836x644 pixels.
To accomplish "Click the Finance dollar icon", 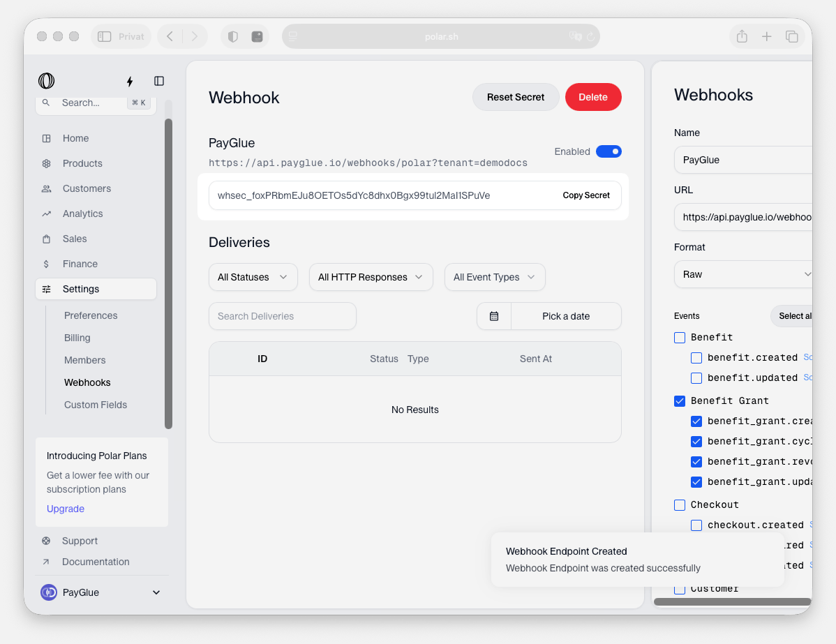I will pyautogui.click(x=46, y=264).
